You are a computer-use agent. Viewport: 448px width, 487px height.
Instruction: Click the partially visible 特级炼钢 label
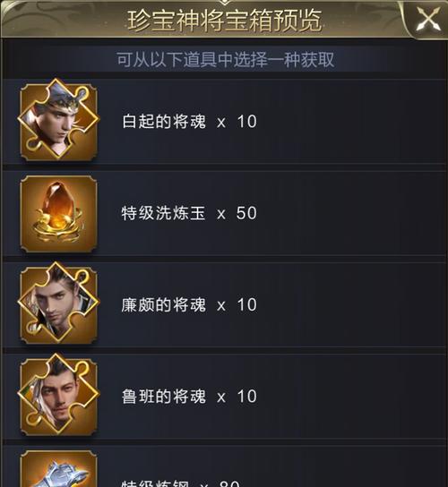pos(155,483)
